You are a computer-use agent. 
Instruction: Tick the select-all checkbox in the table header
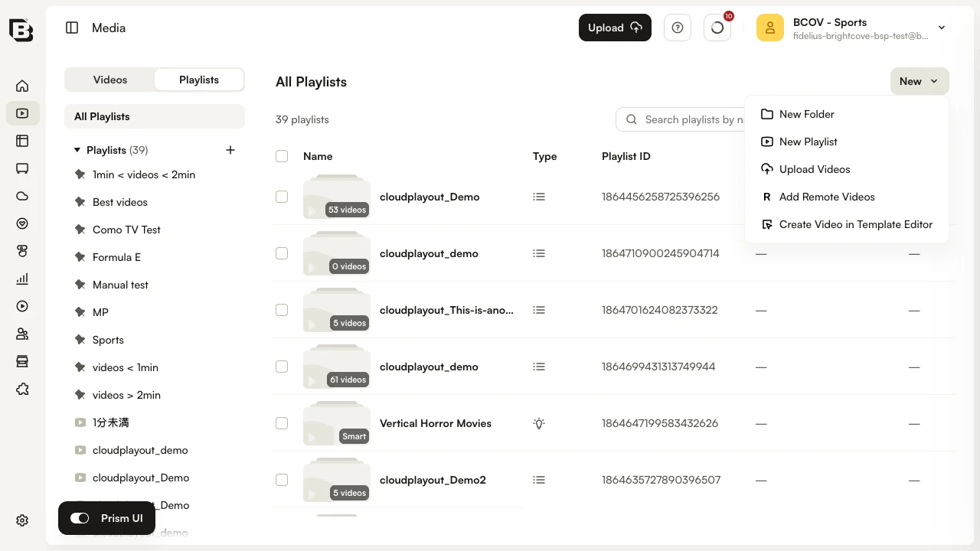click(282, 156)
